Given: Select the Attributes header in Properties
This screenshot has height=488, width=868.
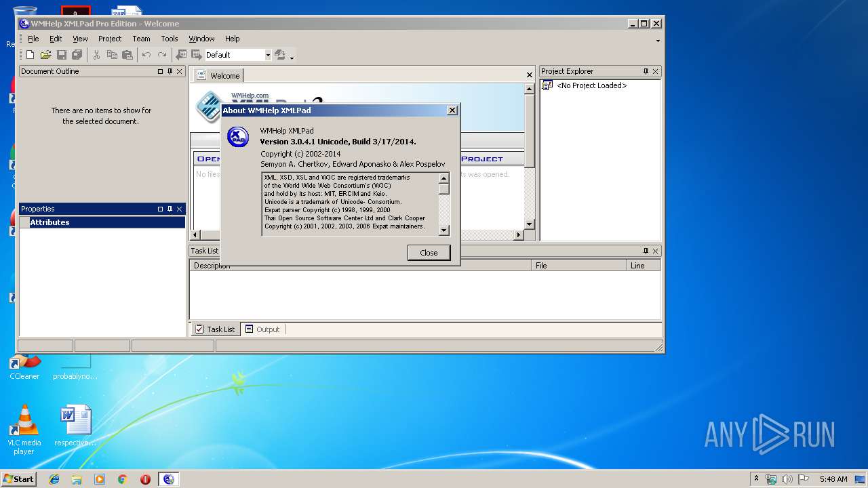Looking at the screenshot, I should pos(102,222).
